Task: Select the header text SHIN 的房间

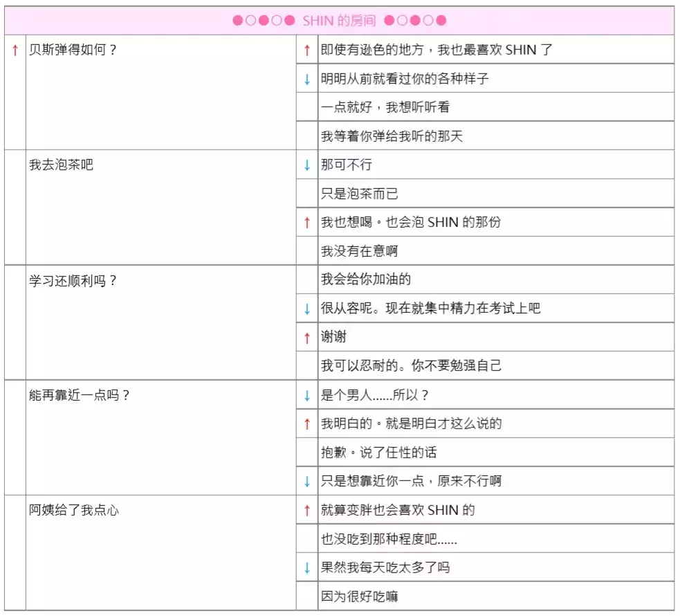Action: point(339,20)
